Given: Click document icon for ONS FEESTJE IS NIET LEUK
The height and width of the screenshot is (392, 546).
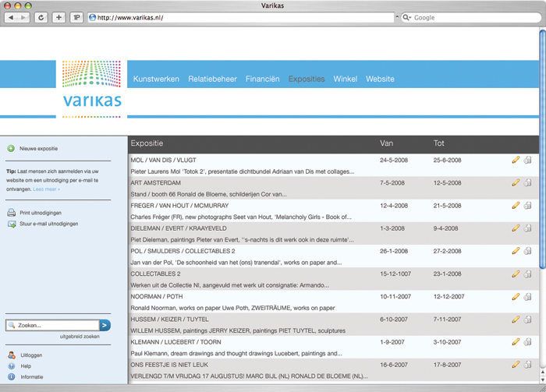Looking at the screenshot, I should click(528, 365).
